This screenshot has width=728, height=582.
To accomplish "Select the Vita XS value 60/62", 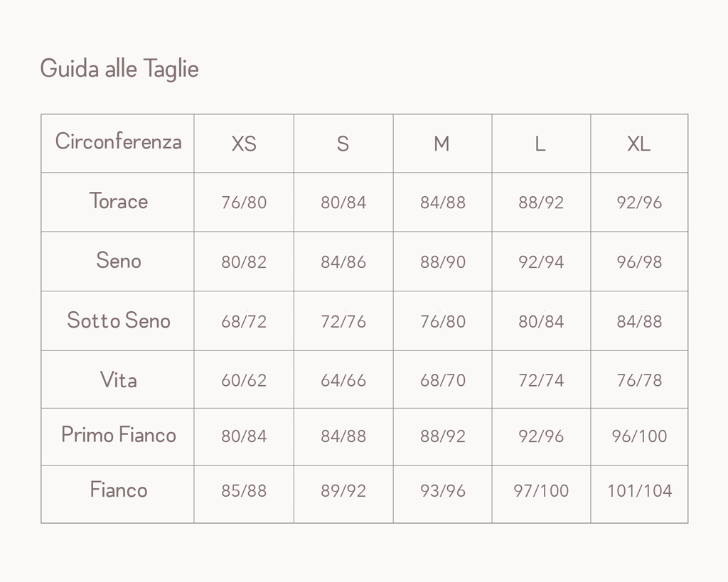I will coord(244,380).
